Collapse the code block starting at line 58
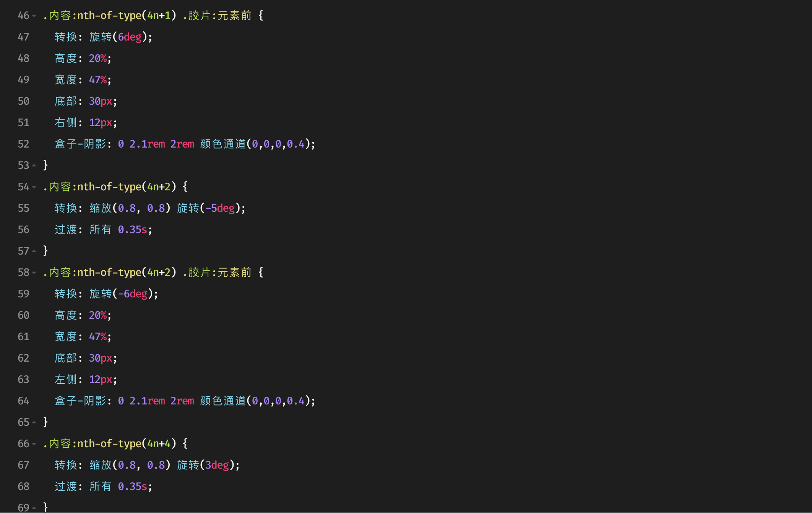Viewport: 812px width, 513px height. pyautogui.click(x=34, y=273)
